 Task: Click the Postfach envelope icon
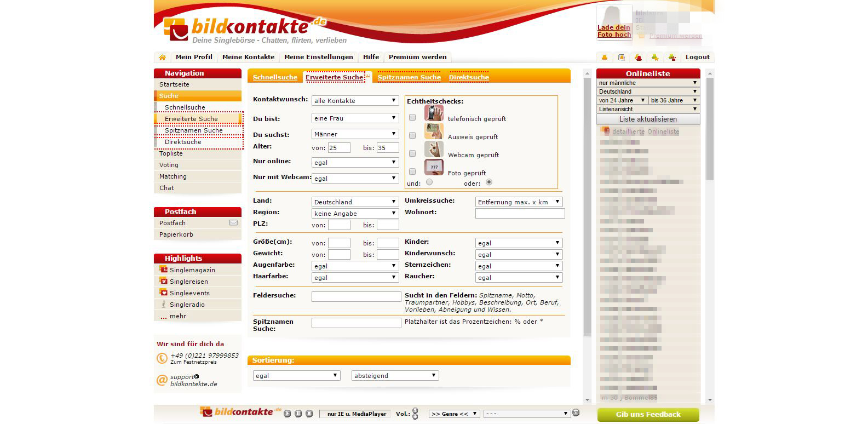[233, 223]
